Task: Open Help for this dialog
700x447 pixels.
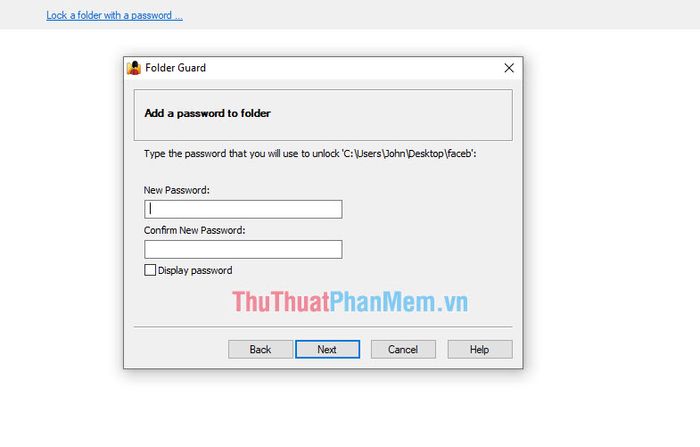Action: coord(480,349)
